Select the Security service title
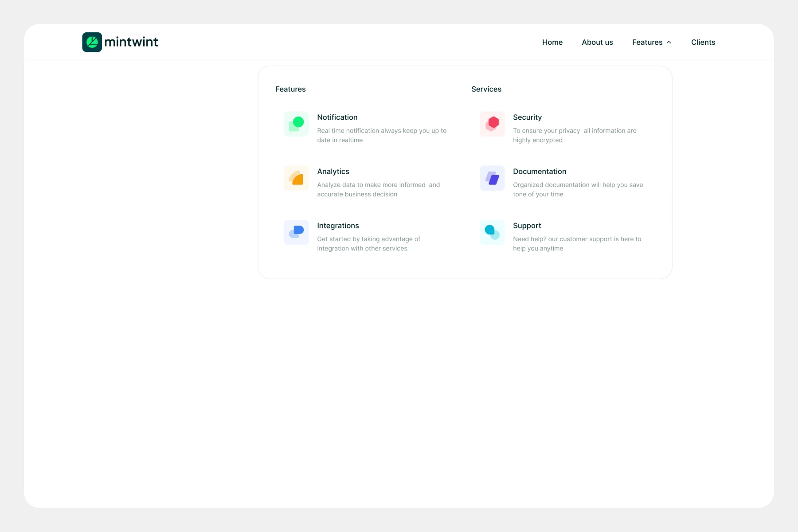The image size is (798, 532). 527,117
